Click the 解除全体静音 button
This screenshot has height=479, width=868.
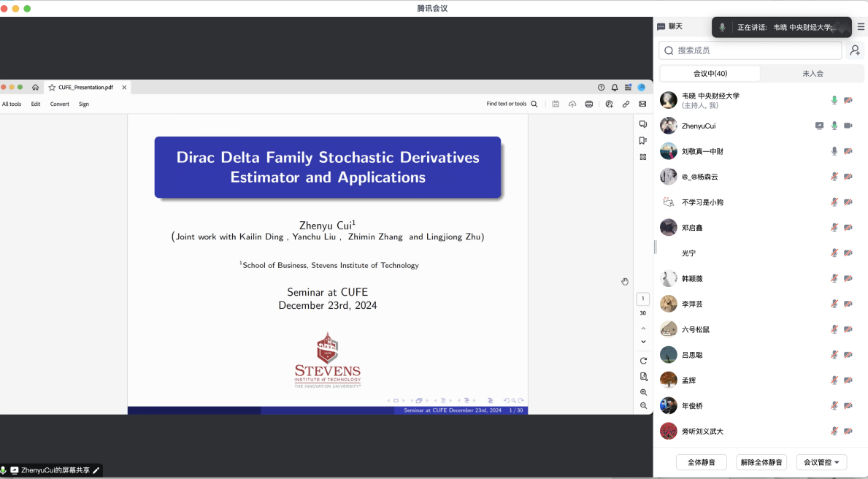click(761, 462)
